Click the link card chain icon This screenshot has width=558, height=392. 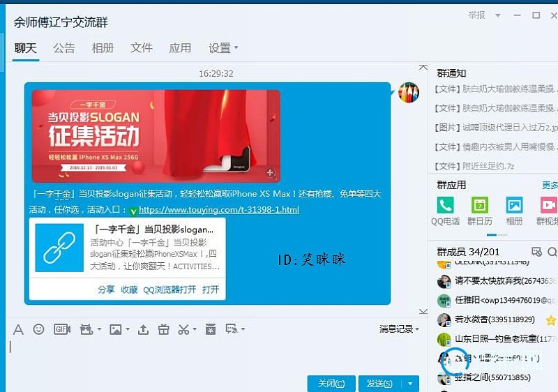59,248
